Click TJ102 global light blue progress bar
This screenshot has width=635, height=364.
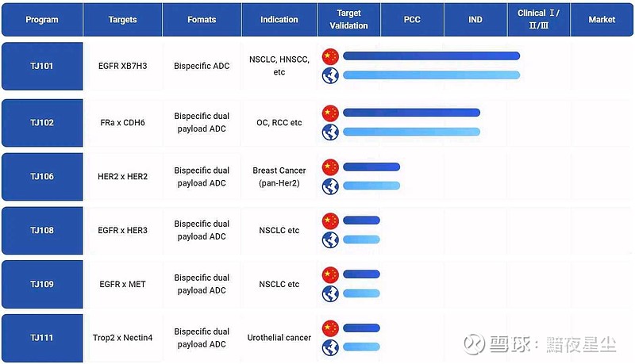pos(411,132)
